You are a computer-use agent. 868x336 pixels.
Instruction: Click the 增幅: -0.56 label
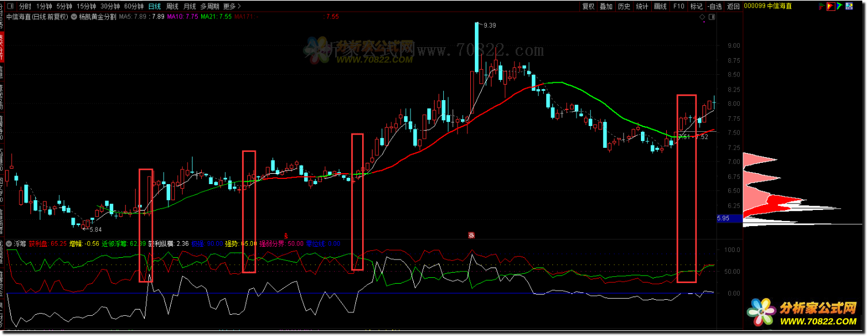click(x=85, y=244)
